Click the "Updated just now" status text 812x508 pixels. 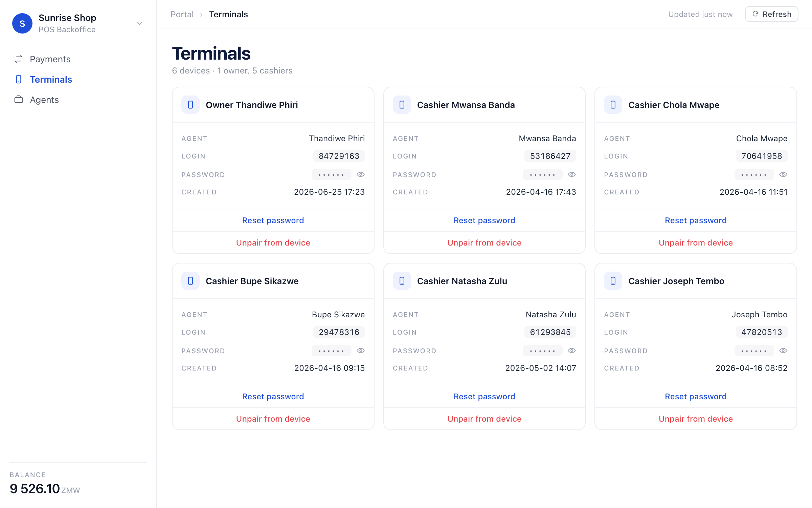pyautogui.click(x=700, y=14)
